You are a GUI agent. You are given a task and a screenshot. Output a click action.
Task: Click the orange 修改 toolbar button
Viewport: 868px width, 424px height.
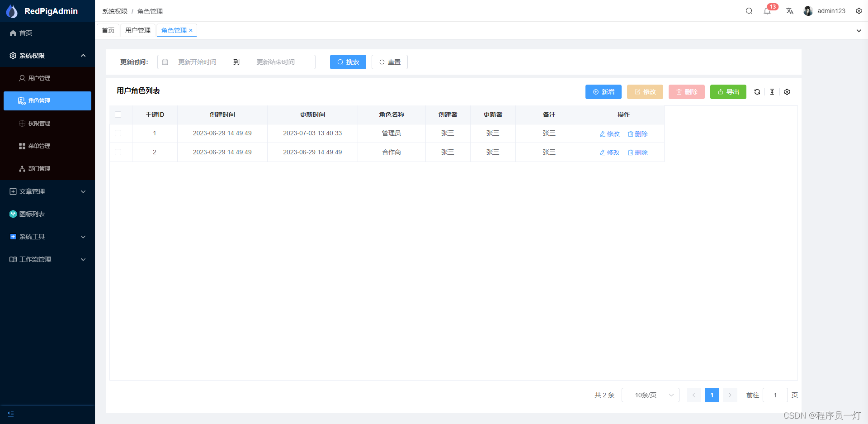pos(645,92)
